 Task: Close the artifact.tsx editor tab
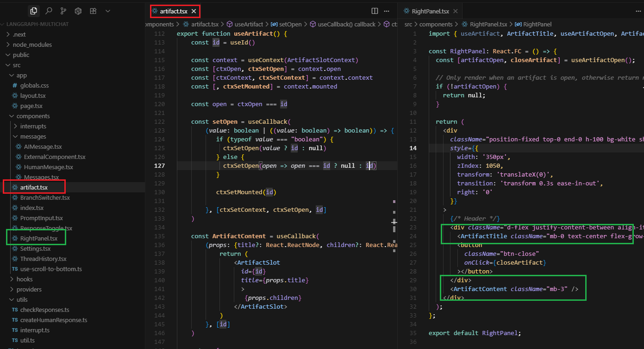point(194,11)
